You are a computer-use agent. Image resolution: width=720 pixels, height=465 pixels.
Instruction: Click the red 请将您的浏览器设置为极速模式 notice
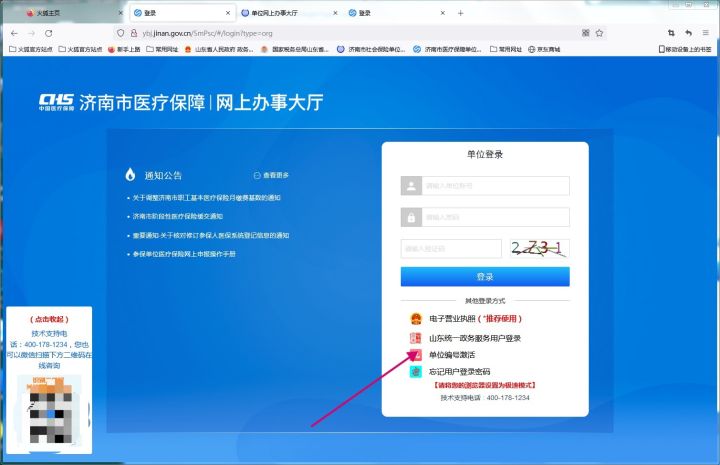click(485, 385)
